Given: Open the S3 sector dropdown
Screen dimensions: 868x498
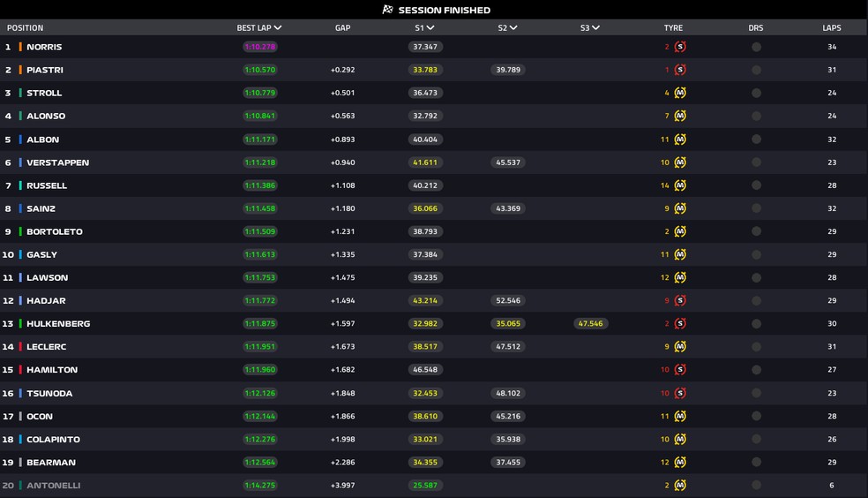Looking at the screenshot, I should pyautogui.click(x=595, y=27).
